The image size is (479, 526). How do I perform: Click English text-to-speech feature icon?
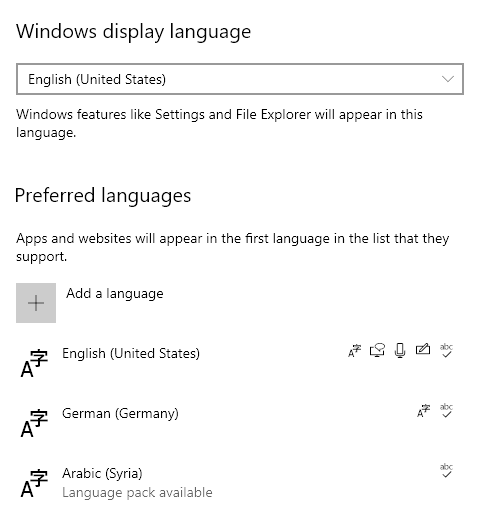377,351
